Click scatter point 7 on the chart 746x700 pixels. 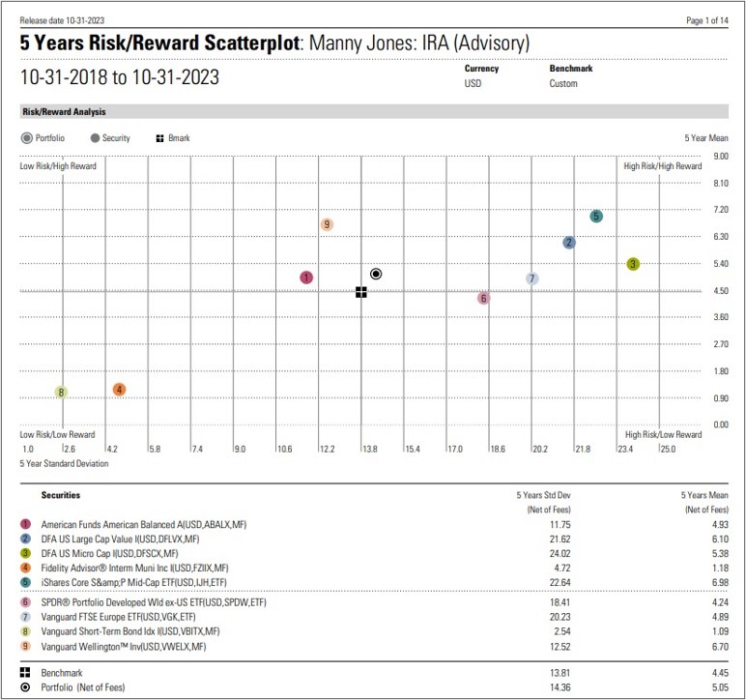(x=531, y=278)
